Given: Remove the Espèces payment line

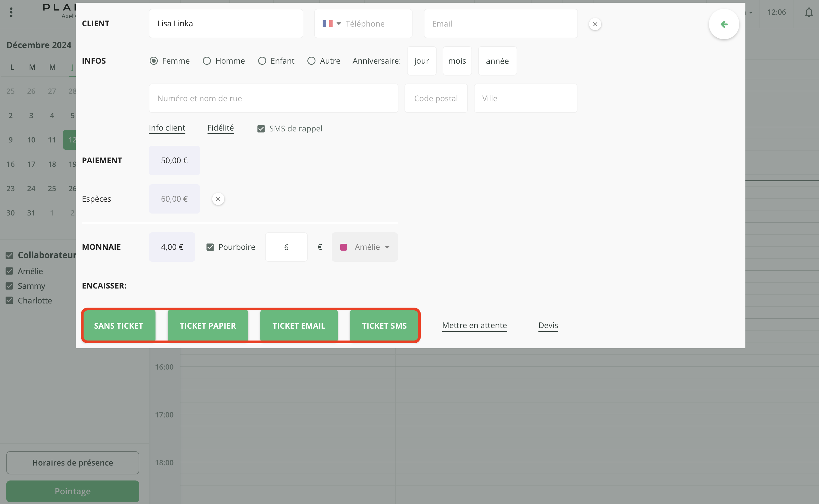Looking at the screenshot, I should tap(218, 199).
